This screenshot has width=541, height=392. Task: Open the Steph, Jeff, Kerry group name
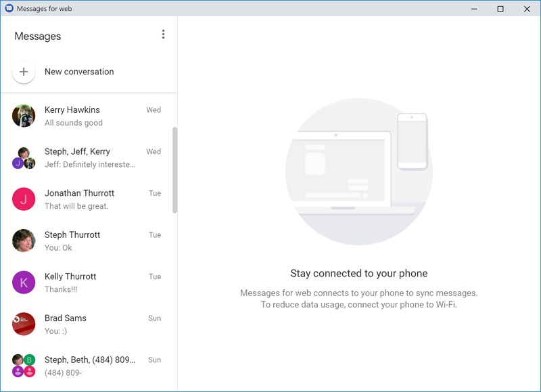pyautogui.click(x=77, y=151)
